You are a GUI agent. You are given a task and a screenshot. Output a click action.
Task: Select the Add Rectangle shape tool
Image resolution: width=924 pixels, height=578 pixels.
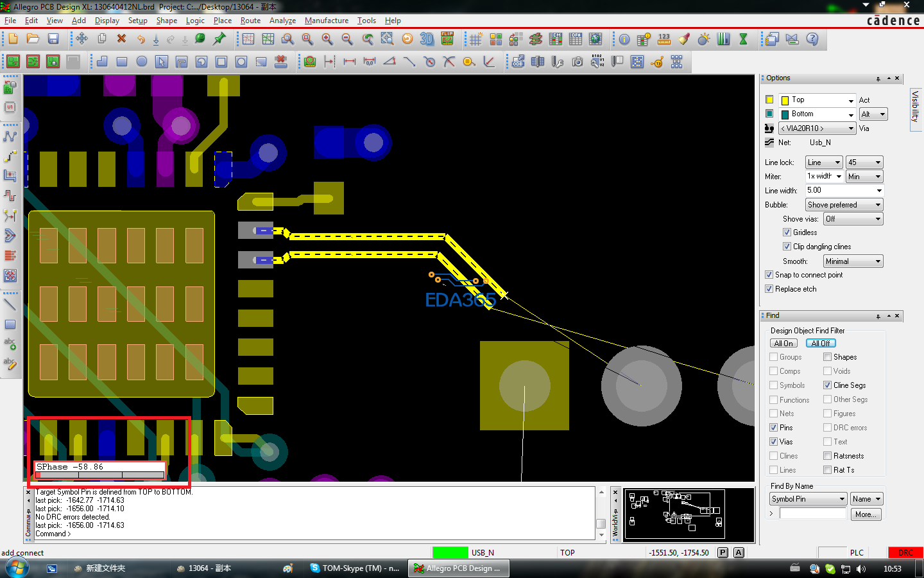(x=122, y=62)
